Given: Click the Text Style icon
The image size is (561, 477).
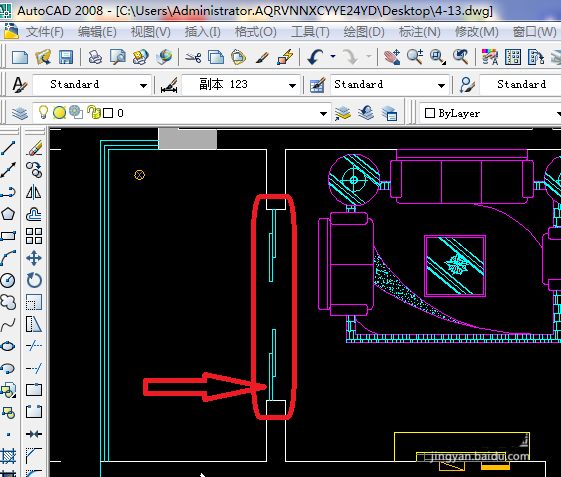Looking at the screenshot, I should [19, 85].
